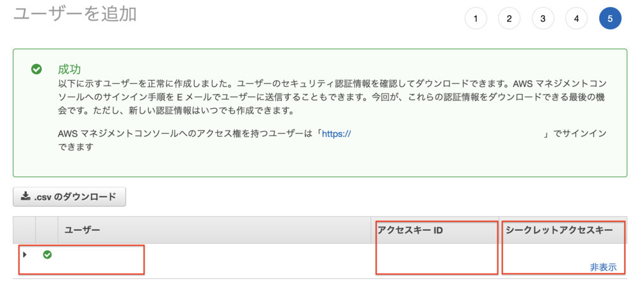The width and height of the screenshot is (644, 293).
Task: Expand the user row details triangle
Action: point(25,255)
